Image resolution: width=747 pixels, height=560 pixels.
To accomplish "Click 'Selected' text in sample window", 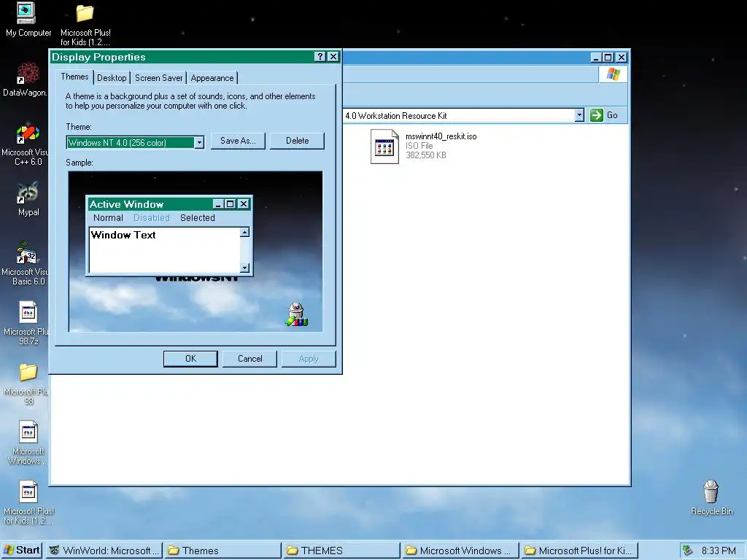I will pyautogui.click(x=197, y=217).
